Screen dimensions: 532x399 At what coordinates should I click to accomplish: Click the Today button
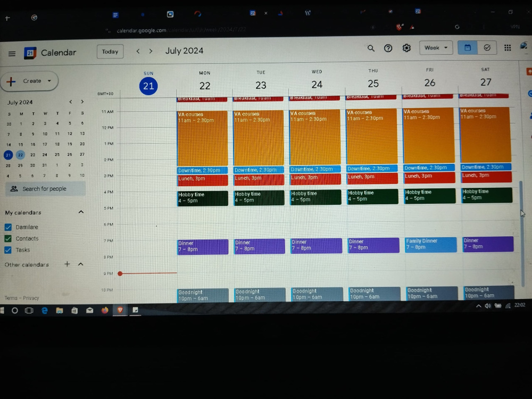point(110,52)
